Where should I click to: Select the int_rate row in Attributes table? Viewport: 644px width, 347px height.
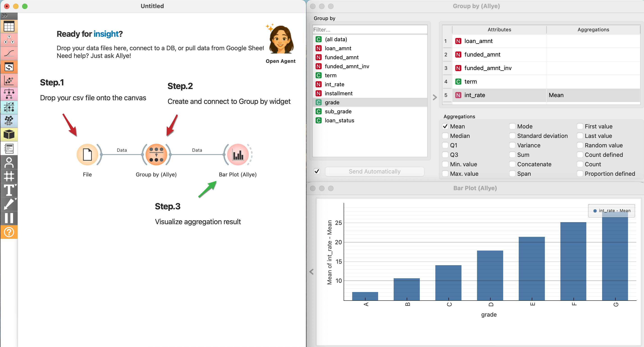click(x=499, y=95)
